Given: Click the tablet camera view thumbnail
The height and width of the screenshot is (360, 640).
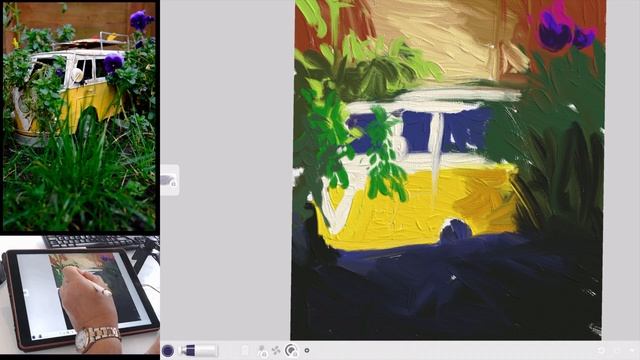Looking at the screenshot, I should coord(80,295).
